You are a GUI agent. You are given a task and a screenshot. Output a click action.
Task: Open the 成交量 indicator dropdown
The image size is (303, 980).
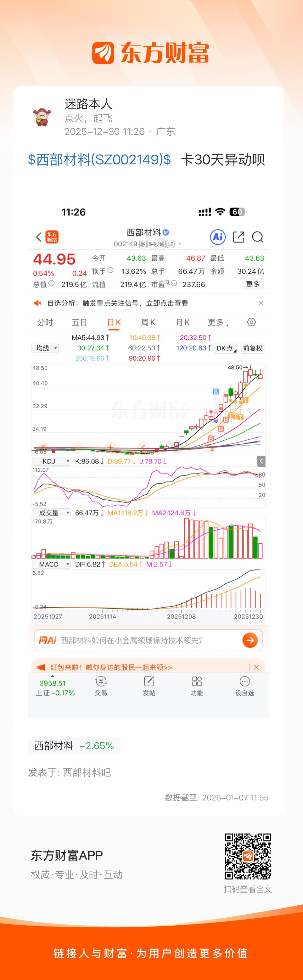51,513
